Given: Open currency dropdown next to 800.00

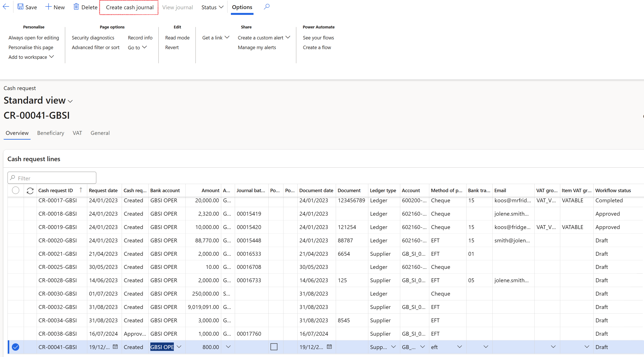Looking at the screenshot, I should coord(228,347).
